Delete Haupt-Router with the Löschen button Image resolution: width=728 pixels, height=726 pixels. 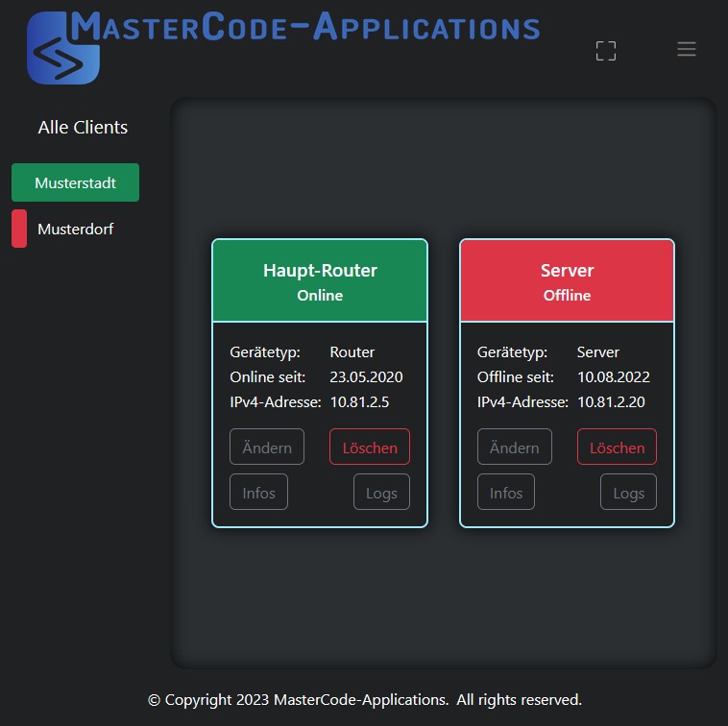(370, 448)
